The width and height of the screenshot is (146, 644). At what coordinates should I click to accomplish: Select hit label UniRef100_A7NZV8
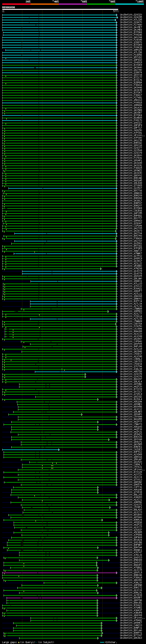pos(131,268)
